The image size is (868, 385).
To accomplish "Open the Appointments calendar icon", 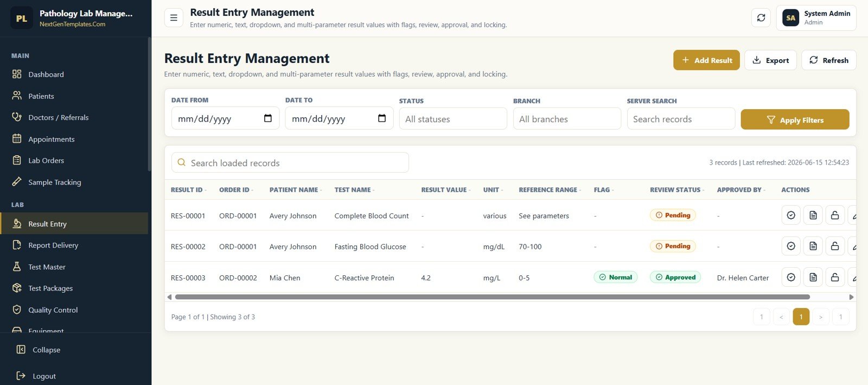I will coord(17,138).
